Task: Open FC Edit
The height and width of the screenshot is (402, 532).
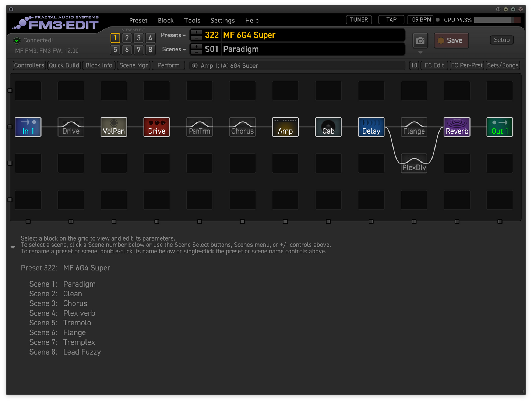Action: tap(434, 65)
